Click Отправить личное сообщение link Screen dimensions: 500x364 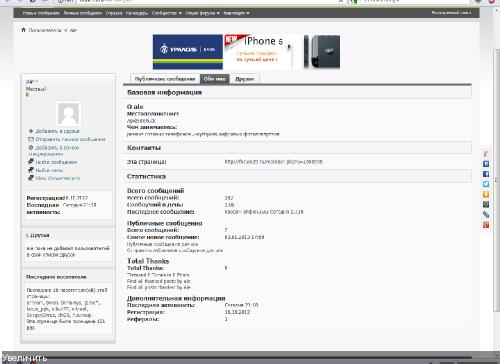coord(70,139)
